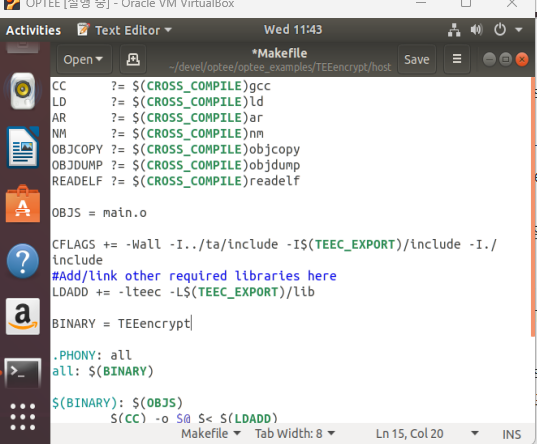Click the Text Editor app icon in top bar
Viewport: 537px width, 444px height.
pyautogui.click(x=83, y=30)
